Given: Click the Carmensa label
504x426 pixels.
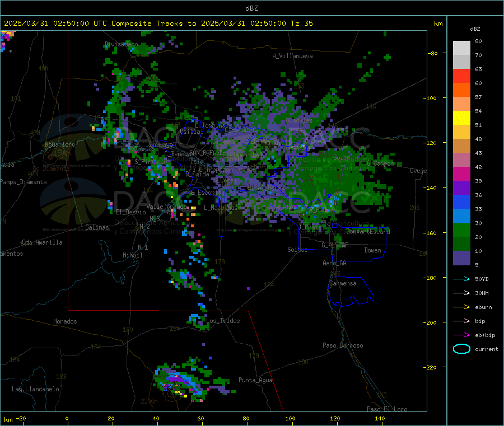Looking at the screenshot, I should pyautogui.click(x=343, y=283).
